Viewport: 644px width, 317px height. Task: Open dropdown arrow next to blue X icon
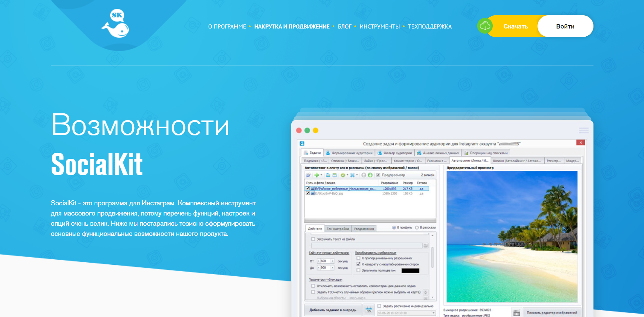357,175
